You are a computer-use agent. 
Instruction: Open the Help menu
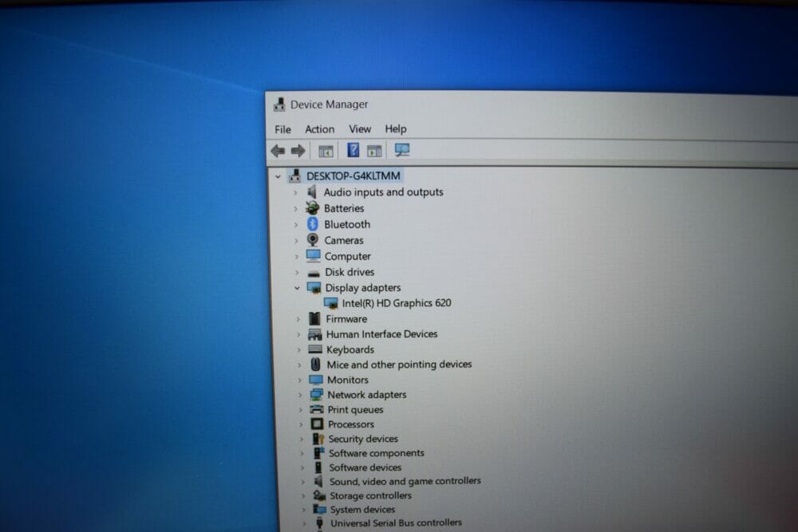pos(396,128)
